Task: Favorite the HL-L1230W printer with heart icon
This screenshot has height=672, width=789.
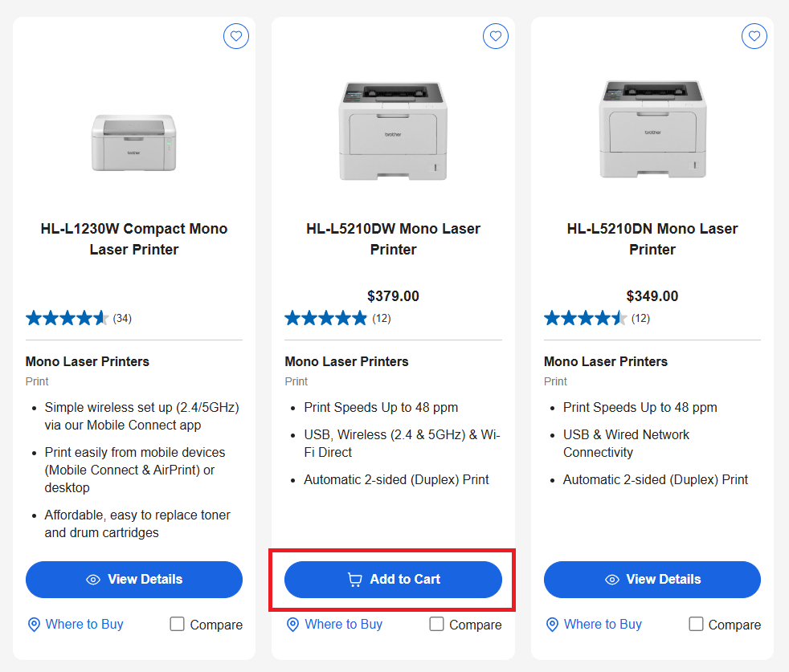Action: click(x=236, y=36)
